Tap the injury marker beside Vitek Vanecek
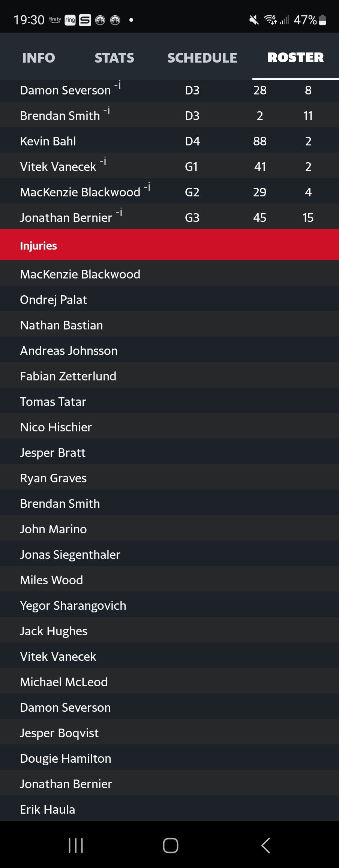Viewport: 339px width, 868px height. [103, 162]
